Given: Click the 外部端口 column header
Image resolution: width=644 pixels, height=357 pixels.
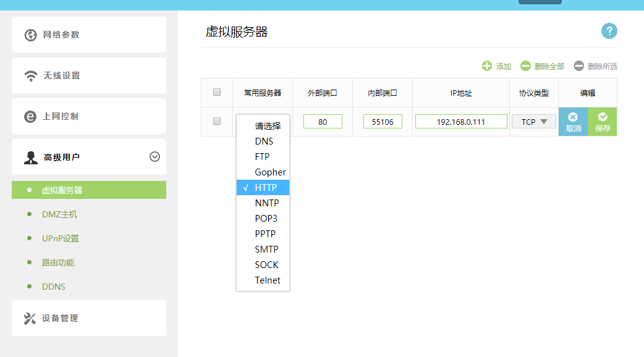Looking at the screenshot, I should 323,93.
